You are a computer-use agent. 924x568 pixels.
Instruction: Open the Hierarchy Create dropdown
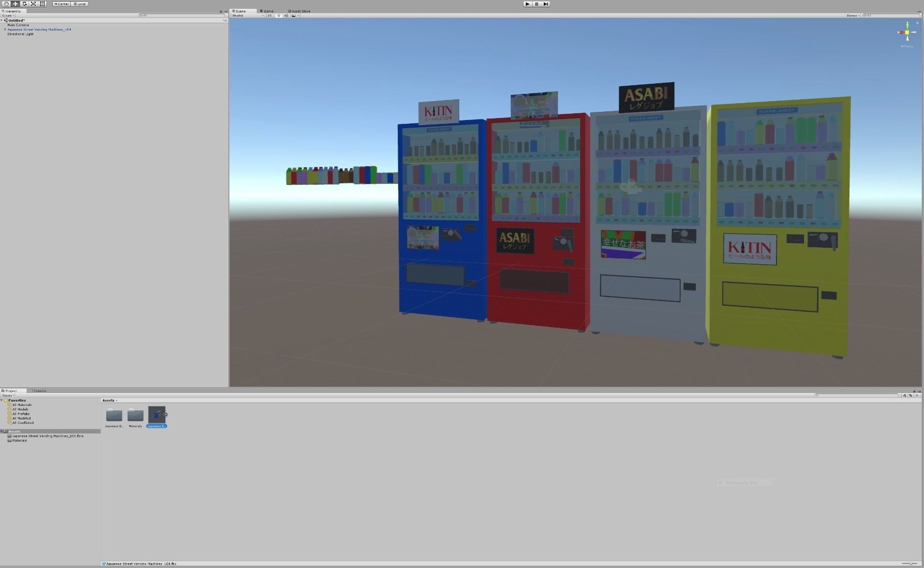coord(8,15)
